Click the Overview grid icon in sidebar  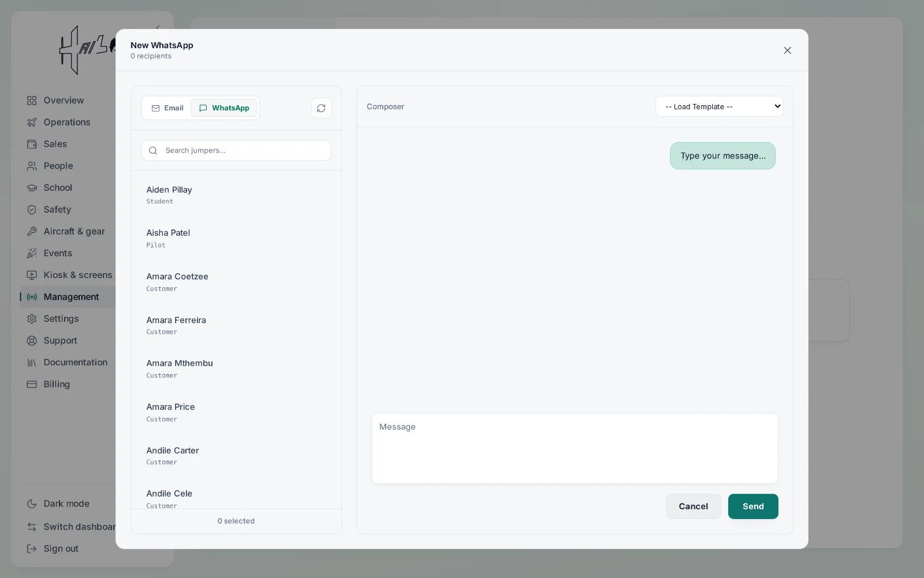point(32,101)
